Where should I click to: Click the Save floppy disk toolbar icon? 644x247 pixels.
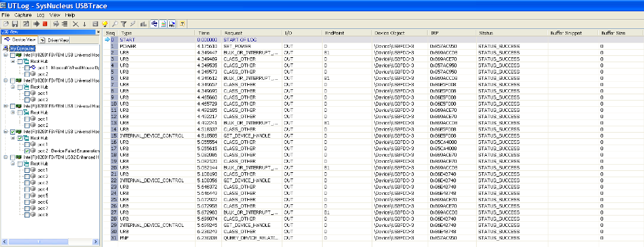(15, 24)
